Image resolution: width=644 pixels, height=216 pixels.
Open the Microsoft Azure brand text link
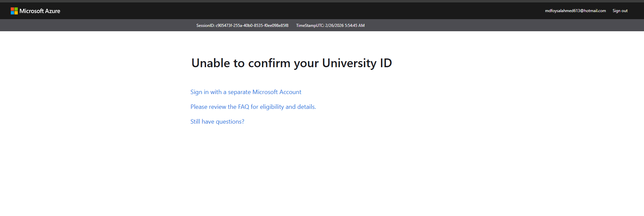click(40, 11)
